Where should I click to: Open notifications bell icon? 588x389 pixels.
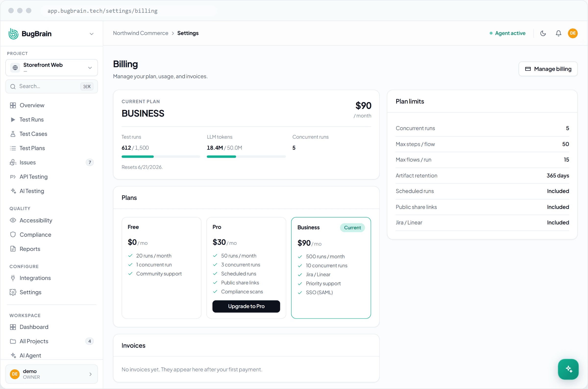[x=558, y=33]
